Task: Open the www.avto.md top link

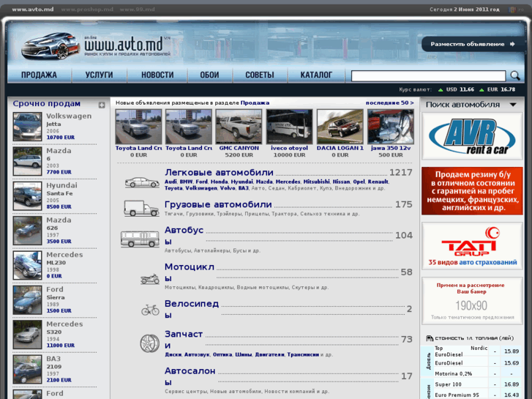Action: 33,10
